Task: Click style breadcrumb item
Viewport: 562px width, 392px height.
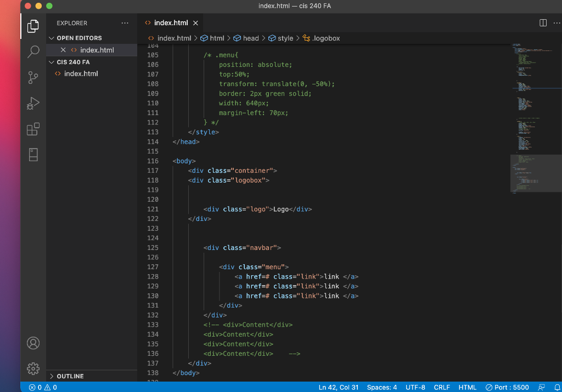Action: (x=281, y=38)
